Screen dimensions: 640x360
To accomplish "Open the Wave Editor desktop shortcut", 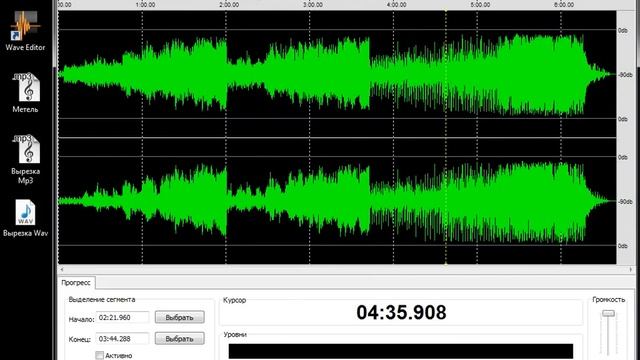I will [25, 31].
